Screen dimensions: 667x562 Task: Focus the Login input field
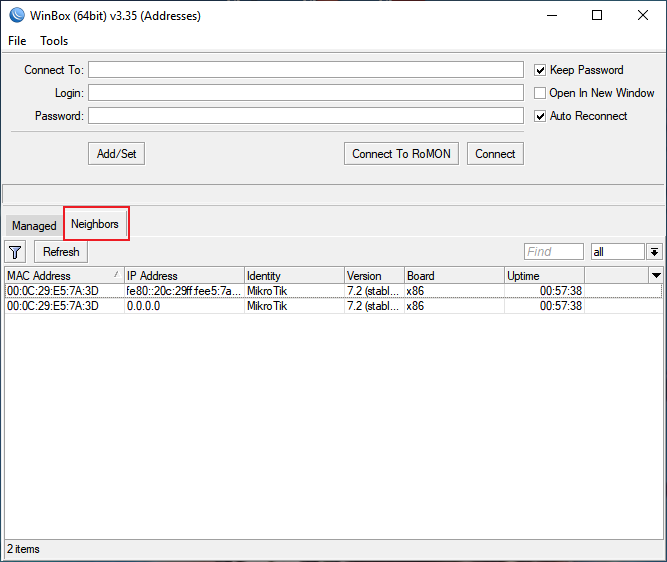click(x=306, y=93)
